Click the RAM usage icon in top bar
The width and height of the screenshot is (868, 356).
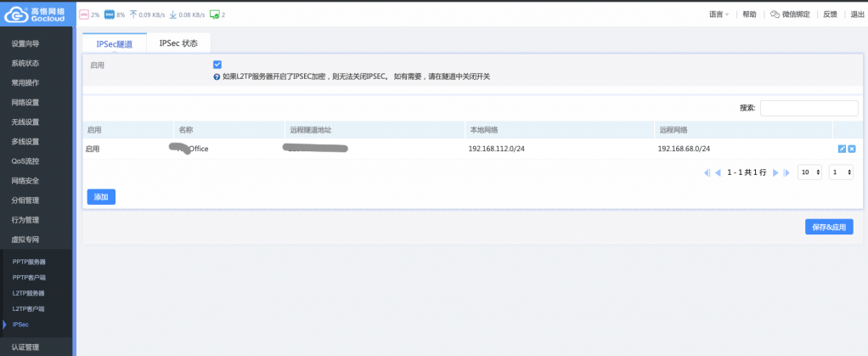point(109,14)
